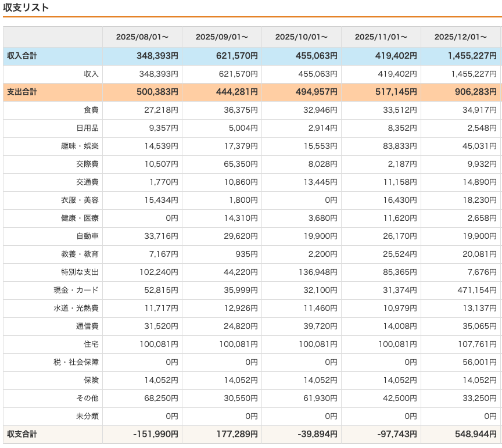Select the 2025/08/01 column header
502x448 pixels.
tap(142, 37)
